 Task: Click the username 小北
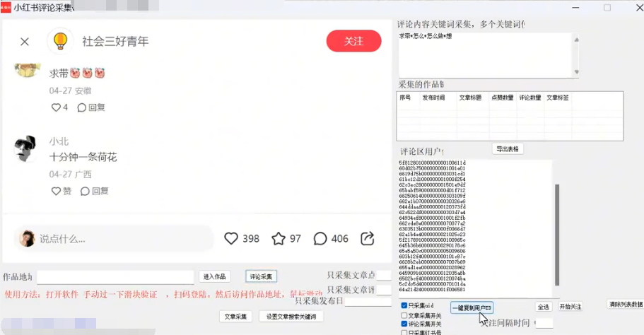(x=59, y=141)
